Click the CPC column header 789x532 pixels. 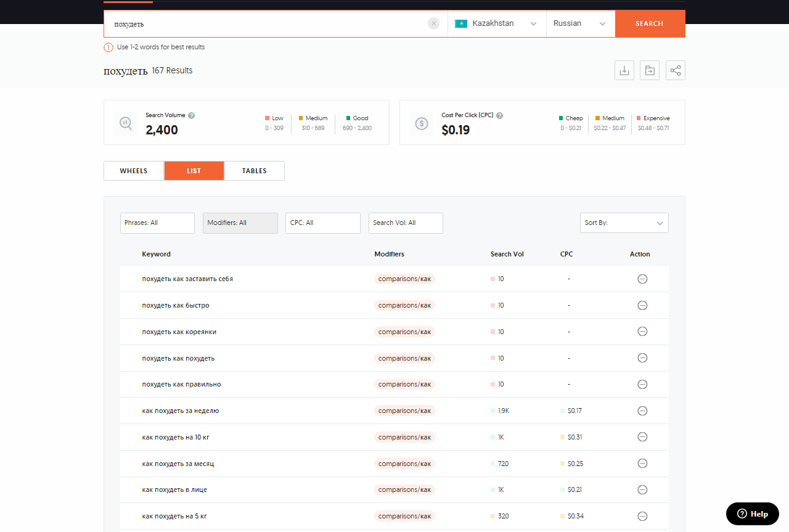pos(566,254)
